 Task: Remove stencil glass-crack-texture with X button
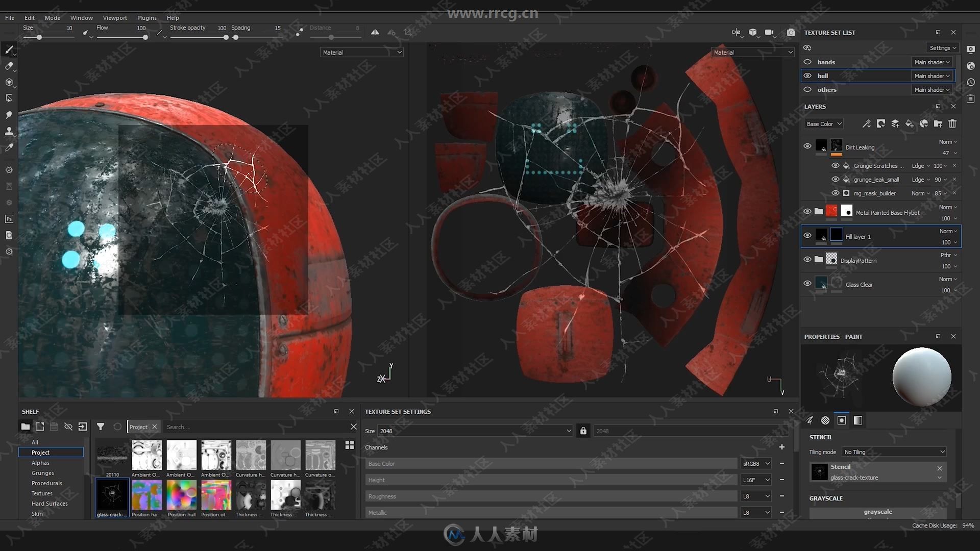940,468
